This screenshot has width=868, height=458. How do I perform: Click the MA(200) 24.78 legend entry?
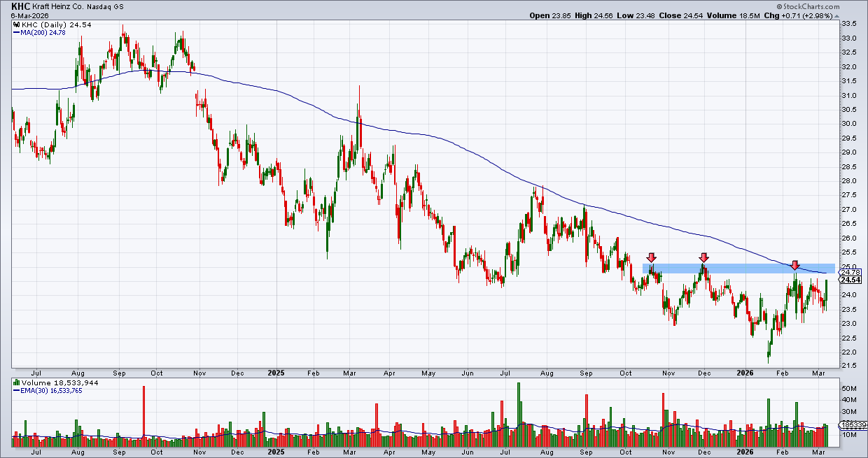coord(44,33)
